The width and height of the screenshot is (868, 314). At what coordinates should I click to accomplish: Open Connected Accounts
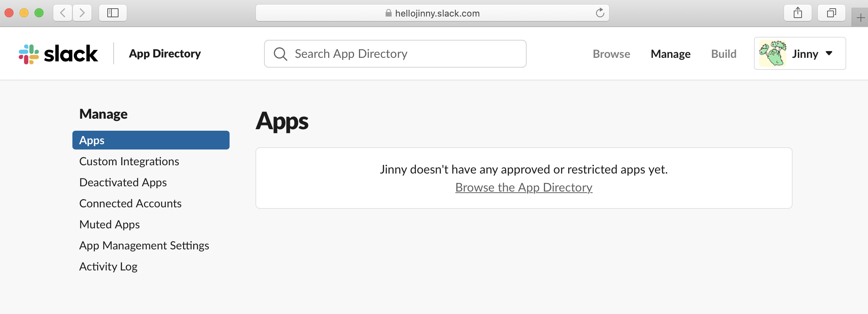[131, 203]
